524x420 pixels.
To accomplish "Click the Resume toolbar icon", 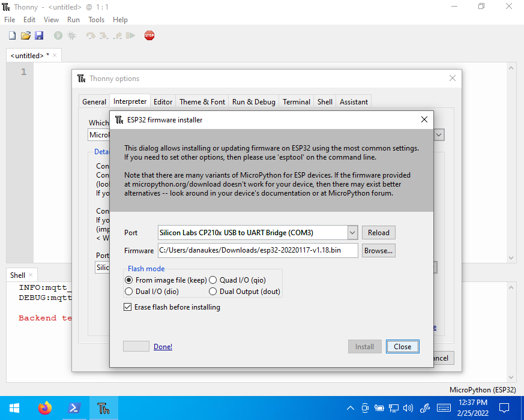I will (x=130, y=35).
